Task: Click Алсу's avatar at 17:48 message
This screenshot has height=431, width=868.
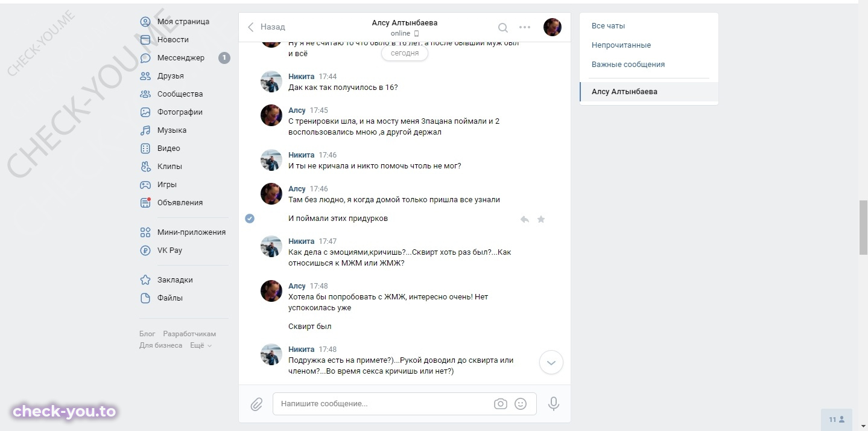Action: tap(271, 291)
